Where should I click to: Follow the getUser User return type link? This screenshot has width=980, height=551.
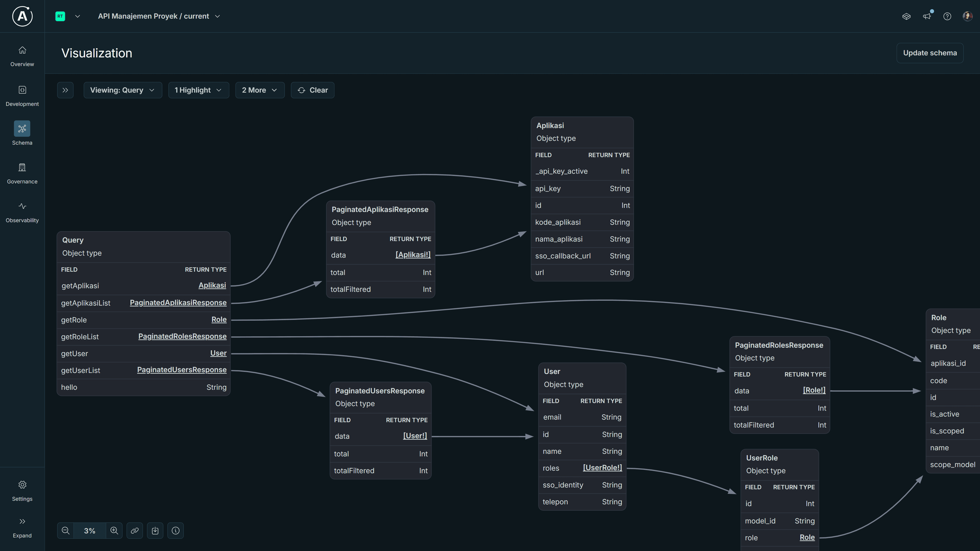pos(218,353)
